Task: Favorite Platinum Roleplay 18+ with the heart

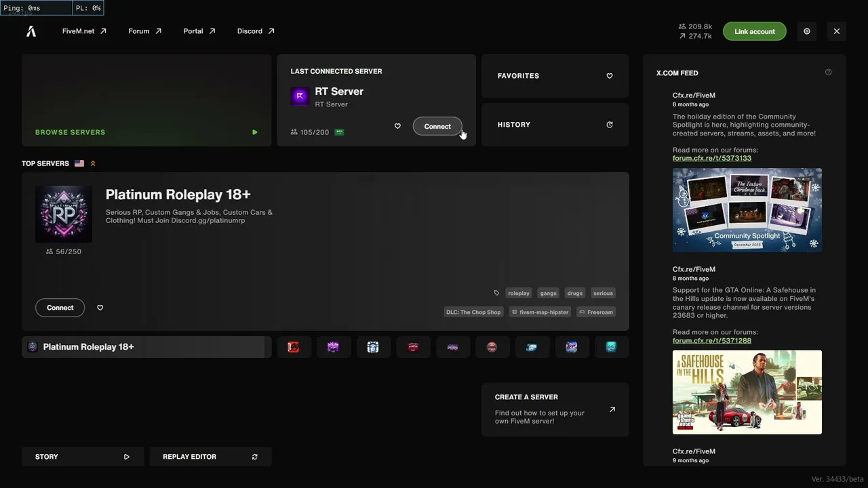Action: coord(100,308)
